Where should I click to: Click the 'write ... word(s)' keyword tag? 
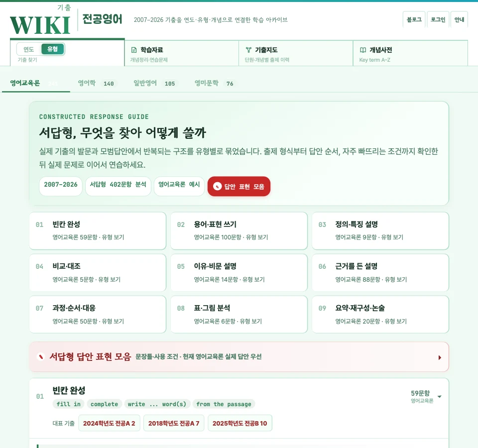pyautogui.click(x=157, y=404)
